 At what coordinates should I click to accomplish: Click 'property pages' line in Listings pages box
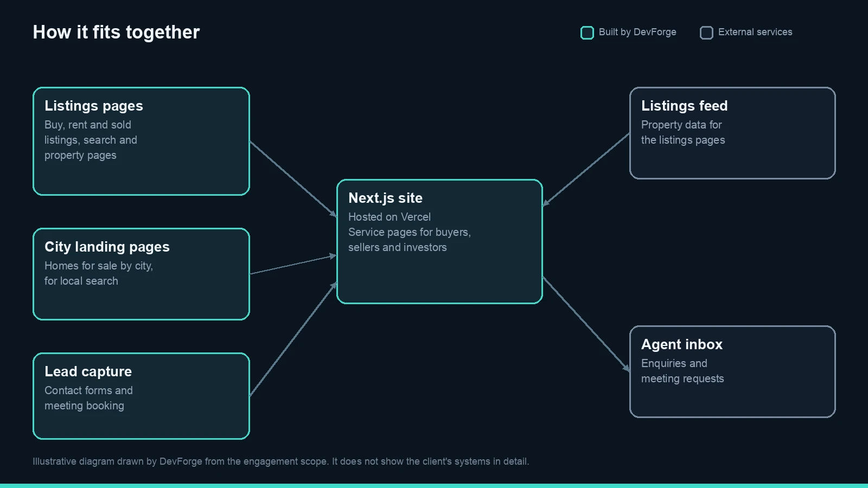[80, 155]
